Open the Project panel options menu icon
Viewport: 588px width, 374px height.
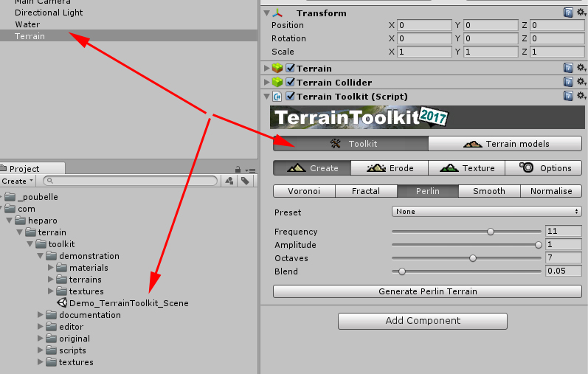(251, 170)
